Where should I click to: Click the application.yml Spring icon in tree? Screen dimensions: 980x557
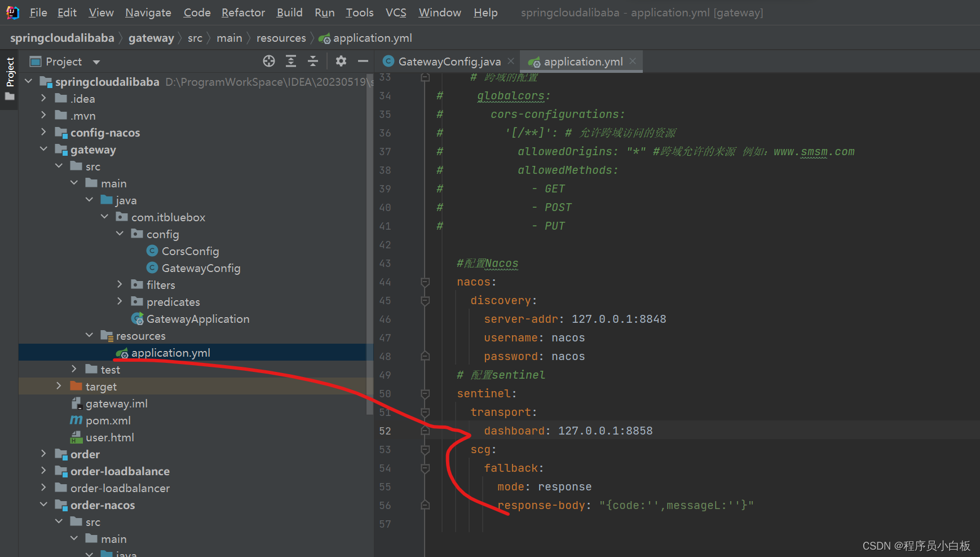tap(122, 353)
